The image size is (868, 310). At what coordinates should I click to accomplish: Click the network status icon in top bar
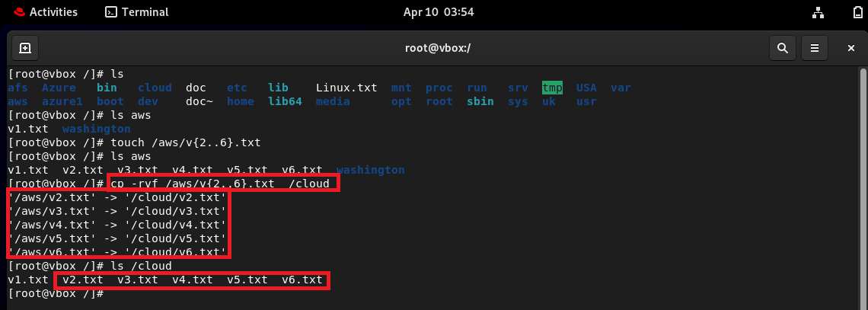coord(817,11)
